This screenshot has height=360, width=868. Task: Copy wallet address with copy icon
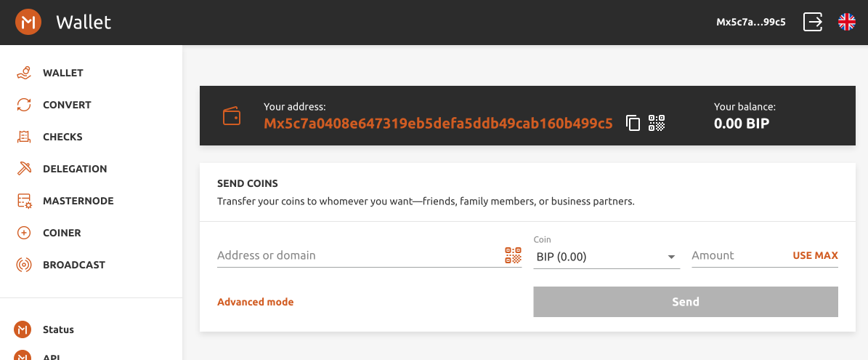(x=633, y=123)
